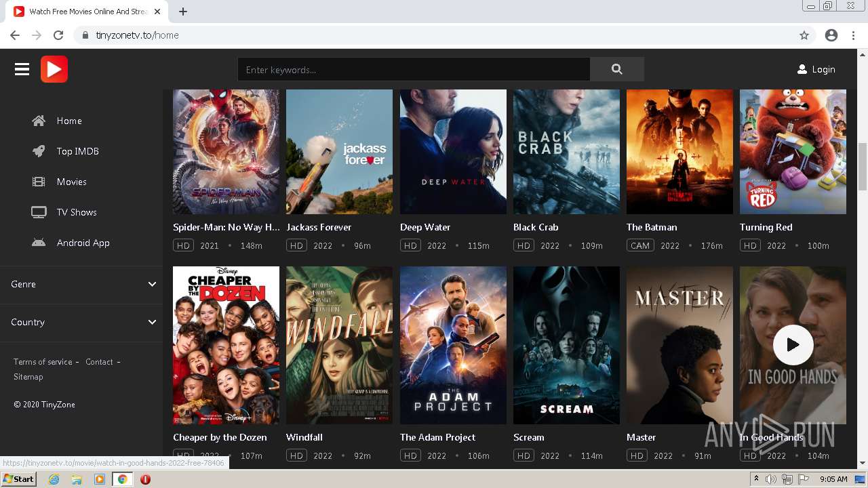Open The Batman title link
Screen dimensions: 868x488
tap(652, 227)
